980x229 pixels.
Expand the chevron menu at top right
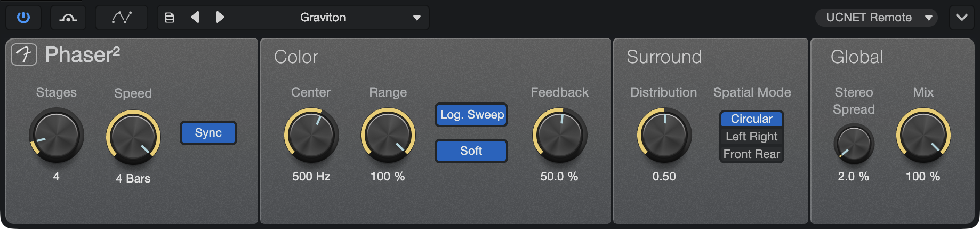point(962,18)
